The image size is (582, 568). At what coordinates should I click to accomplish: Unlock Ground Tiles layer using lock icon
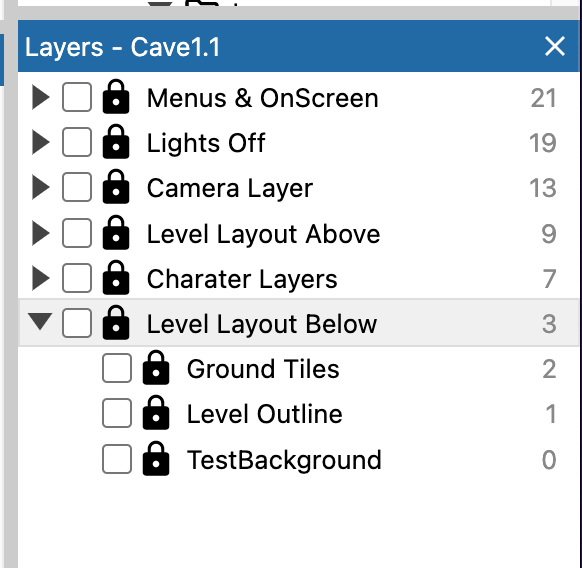pos(156,368)
